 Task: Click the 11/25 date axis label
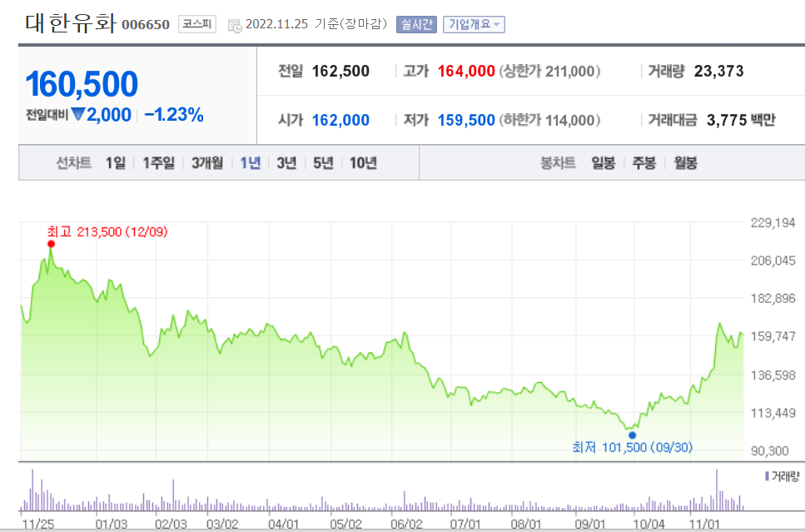click(38, 524)
